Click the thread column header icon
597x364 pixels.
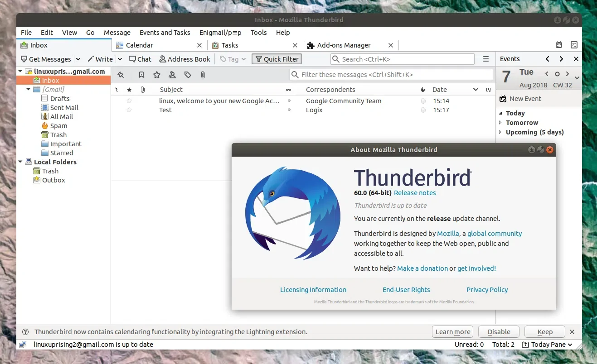click(x=117, y=90)
